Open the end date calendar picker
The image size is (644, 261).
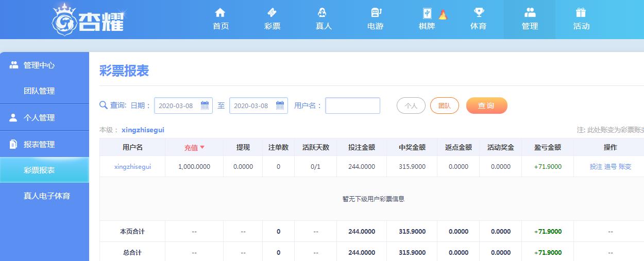pos(280,106)
